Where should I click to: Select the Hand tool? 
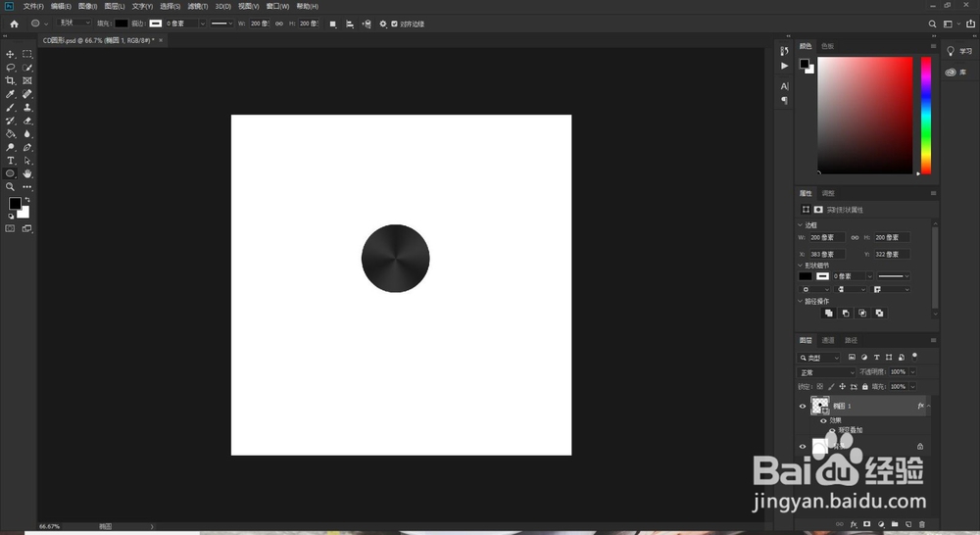coord(26,173)
